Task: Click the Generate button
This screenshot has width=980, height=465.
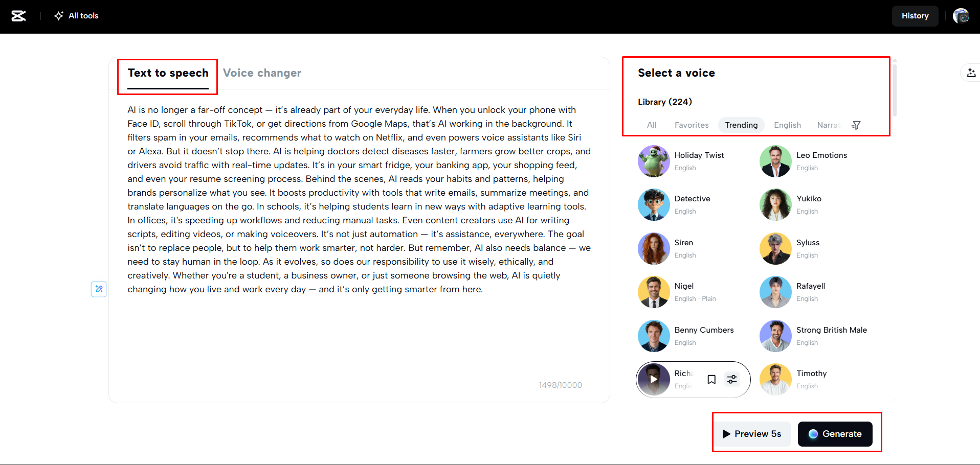Action: 835,434
